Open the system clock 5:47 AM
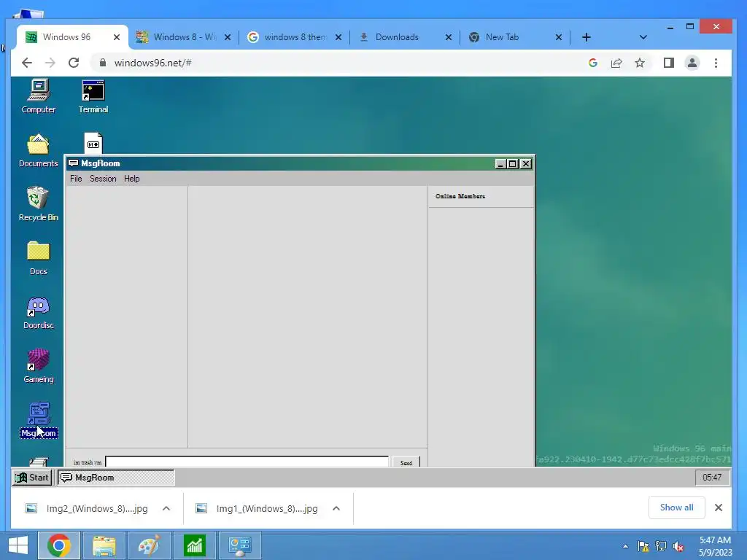 click(715, 546)
